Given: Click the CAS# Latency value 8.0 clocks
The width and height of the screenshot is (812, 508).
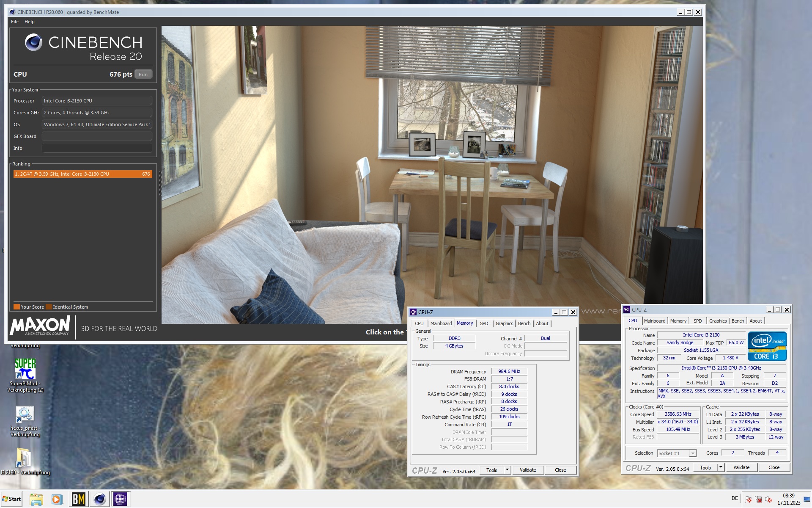Looking at the screenshot, I should coord(509,387).
